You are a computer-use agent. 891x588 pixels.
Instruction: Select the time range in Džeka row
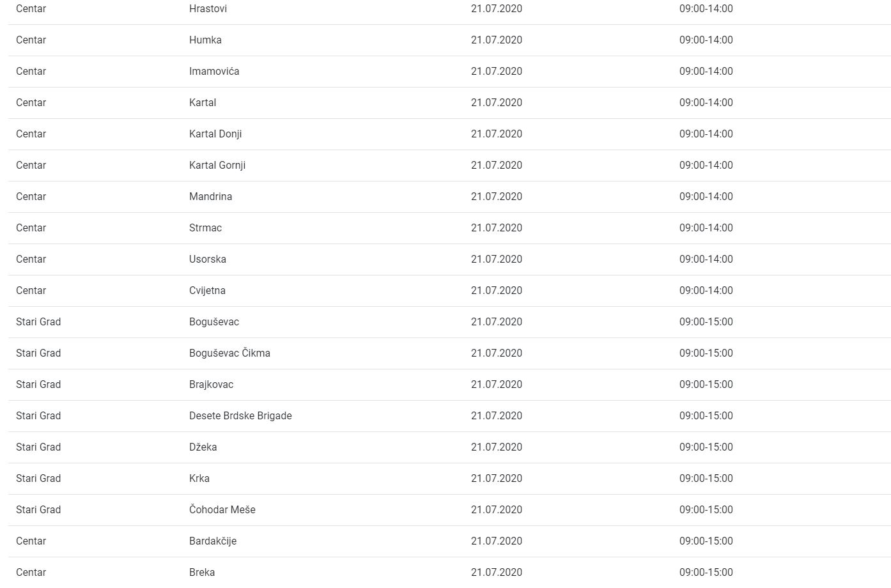pos(706,447)
